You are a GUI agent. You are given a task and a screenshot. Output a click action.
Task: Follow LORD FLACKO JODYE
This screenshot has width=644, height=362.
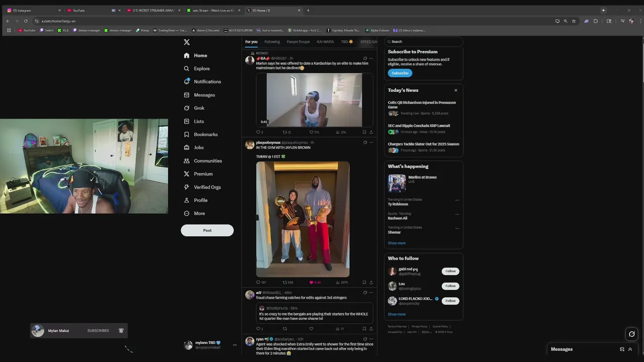point(450,301)
